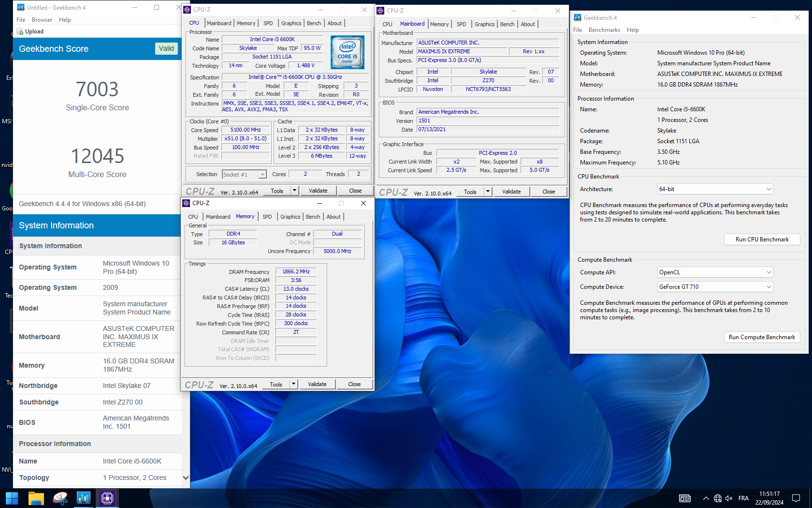Open Windows Start menu
The width and height of the screenshot is (812, 508).
tap(12, 498)
